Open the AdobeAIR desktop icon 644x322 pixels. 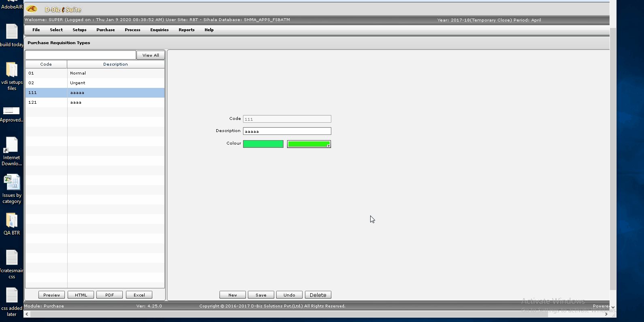click(12, 5)
